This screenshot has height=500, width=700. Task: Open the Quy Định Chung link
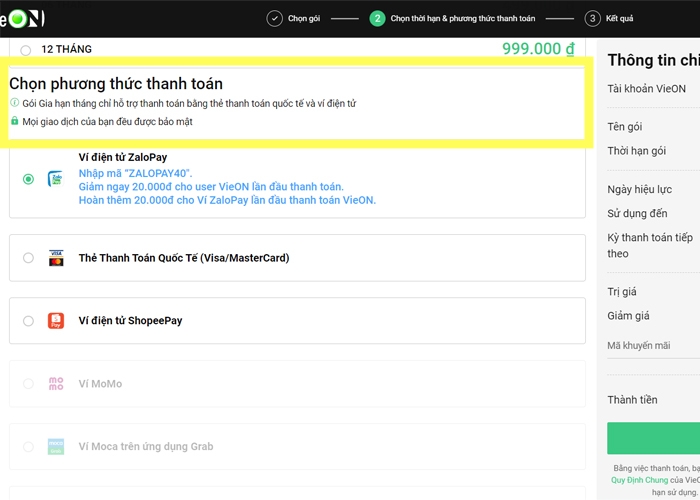pos(639,480)
